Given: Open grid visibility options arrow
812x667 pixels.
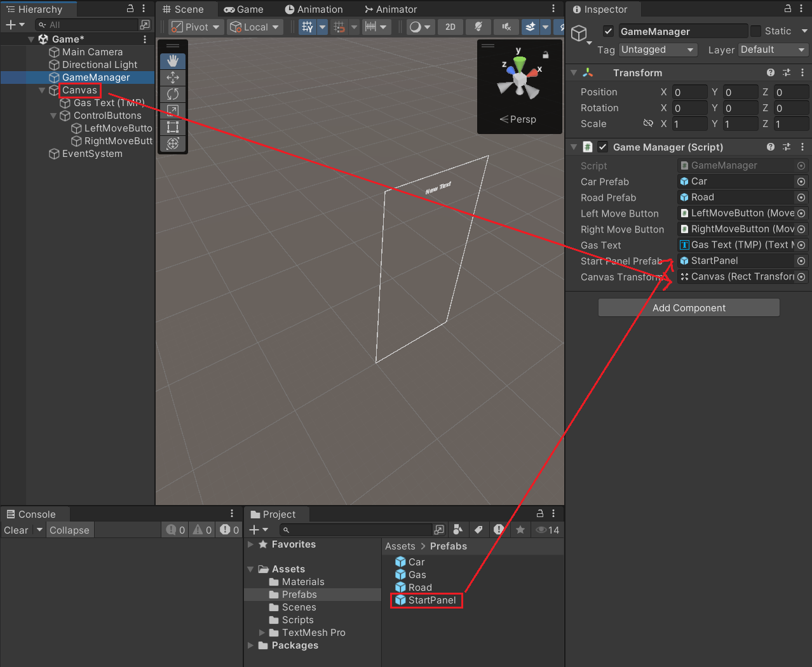Looking at the screenshot, I should coord(322,27).
